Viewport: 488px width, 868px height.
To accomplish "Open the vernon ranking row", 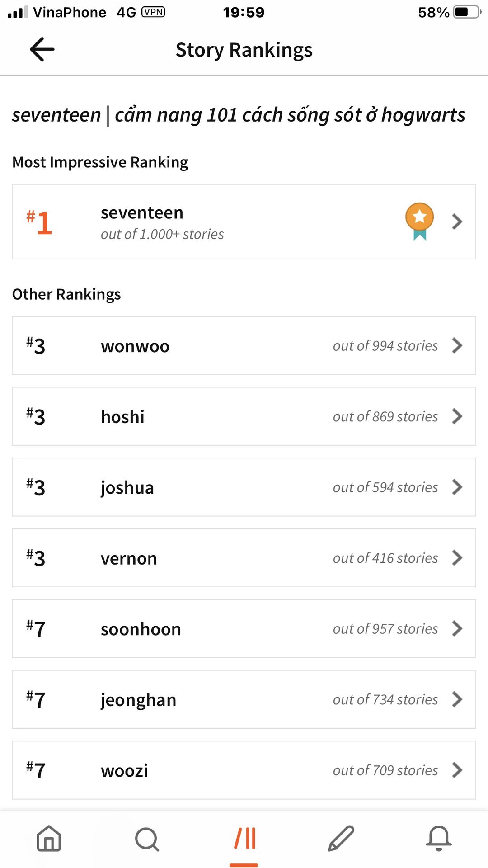I will click(244, 558).
